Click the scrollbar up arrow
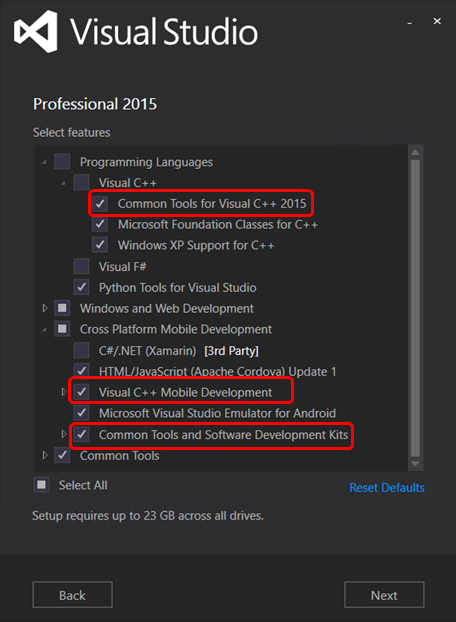This screenshot has height=622, width=456. point(415,152)
